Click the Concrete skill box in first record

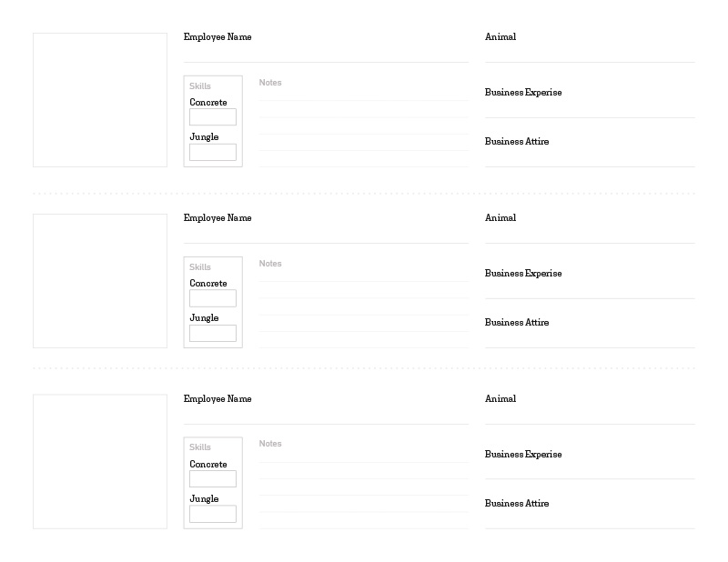coord(213,117)
